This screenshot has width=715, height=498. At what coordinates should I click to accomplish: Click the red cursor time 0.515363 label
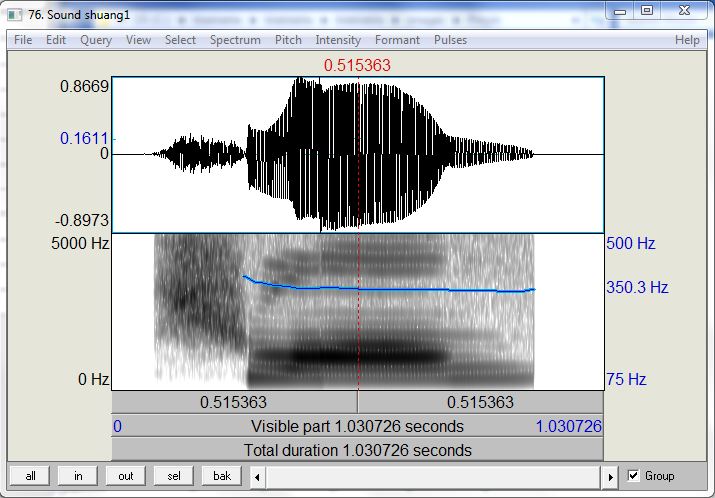358,65
